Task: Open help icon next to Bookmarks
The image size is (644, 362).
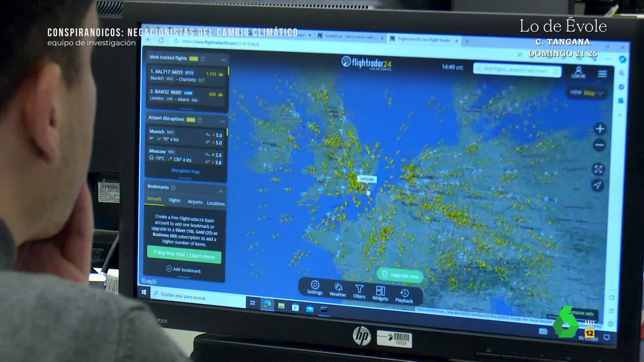Action: 173,188
